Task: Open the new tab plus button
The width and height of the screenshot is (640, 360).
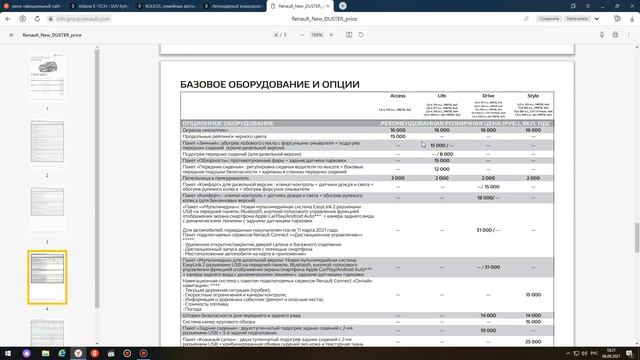Action: [343, 6]
